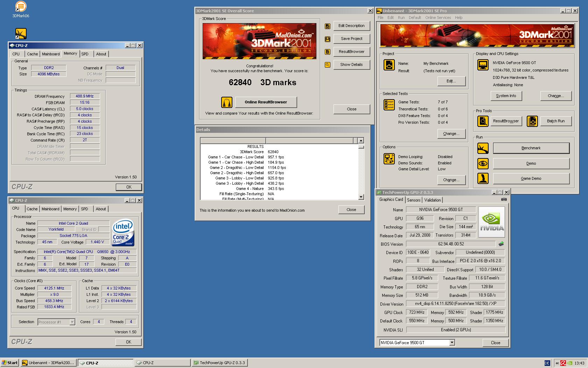The image size is (588, 368).
Task: Click the Core Speed 4125.1 MHz field
Action: click(54, 288)
